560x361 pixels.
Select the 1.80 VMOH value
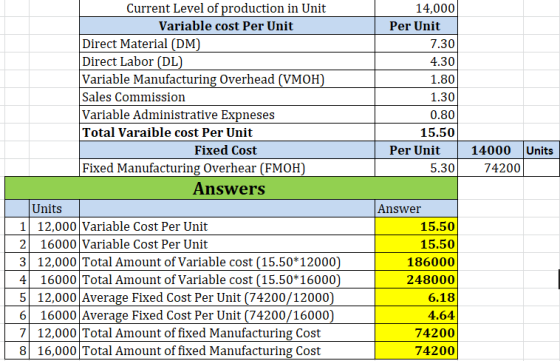click(x=416, y=79)
